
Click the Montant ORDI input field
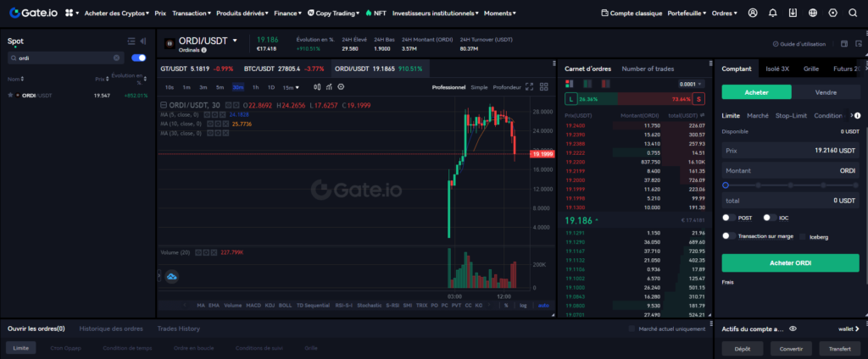(791, 170)
